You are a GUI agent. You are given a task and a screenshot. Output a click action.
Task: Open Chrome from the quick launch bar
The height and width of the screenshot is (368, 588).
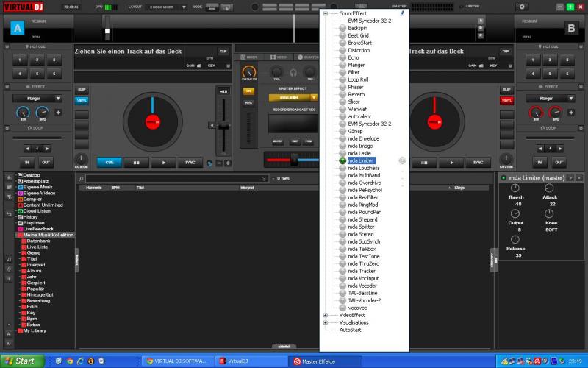70,361
